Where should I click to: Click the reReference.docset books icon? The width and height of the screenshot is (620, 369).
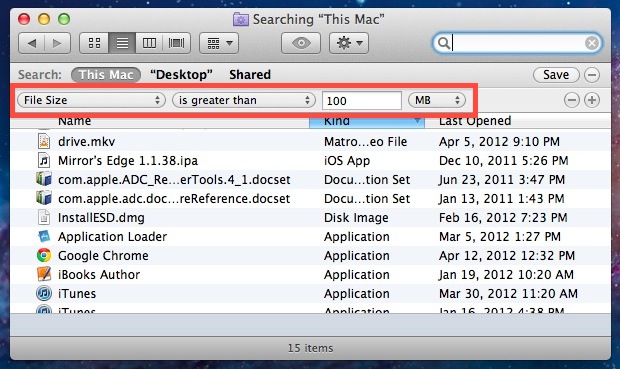(44, 198)
